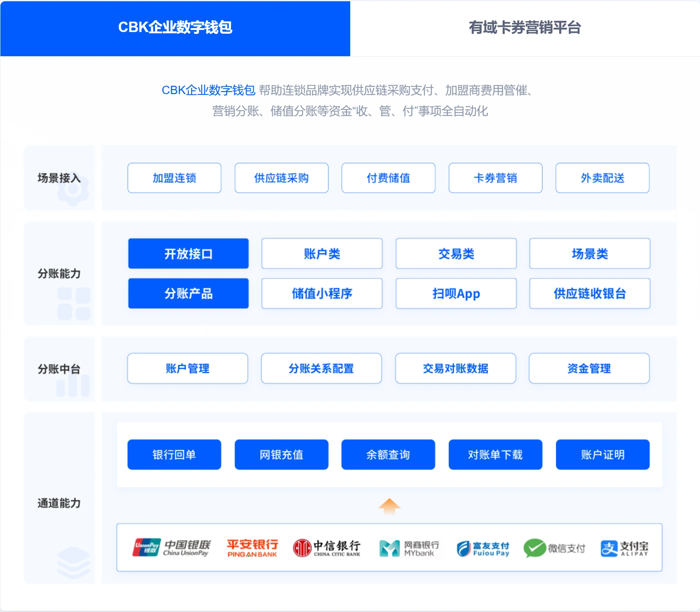The height and width of the screenshot is (612, 700).
Task: Select the 账户类 box
Action: point(322,254)
